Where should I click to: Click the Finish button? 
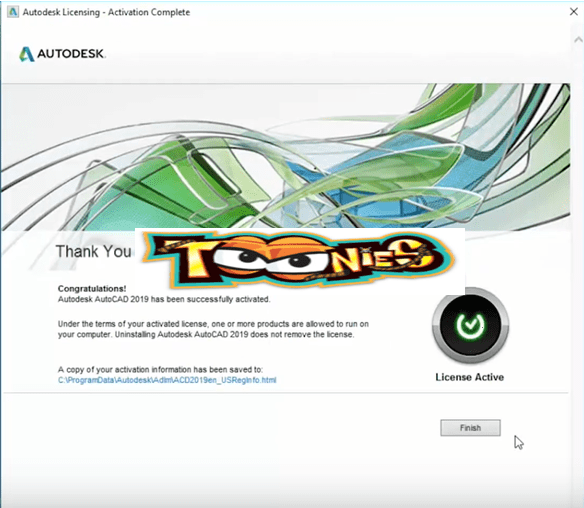470,428
